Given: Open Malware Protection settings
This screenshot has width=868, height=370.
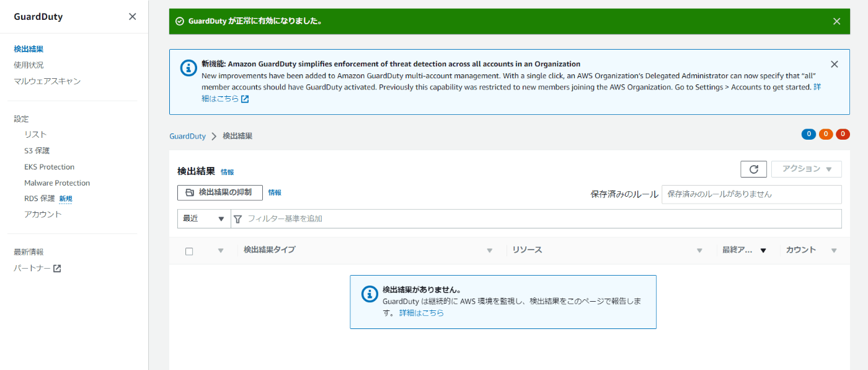Looking at the screenshot, I should 57,183.
